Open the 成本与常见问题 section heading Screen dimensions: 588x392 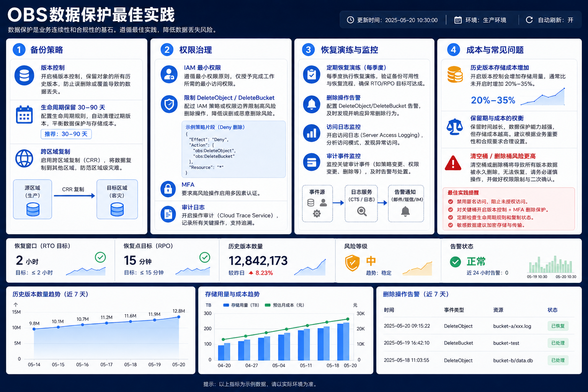tap(495, 50)
